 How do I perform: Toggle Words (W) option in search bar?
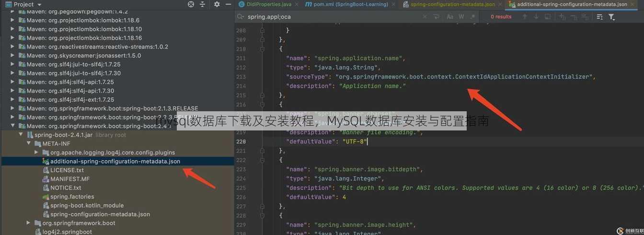[x=461, y=17]
